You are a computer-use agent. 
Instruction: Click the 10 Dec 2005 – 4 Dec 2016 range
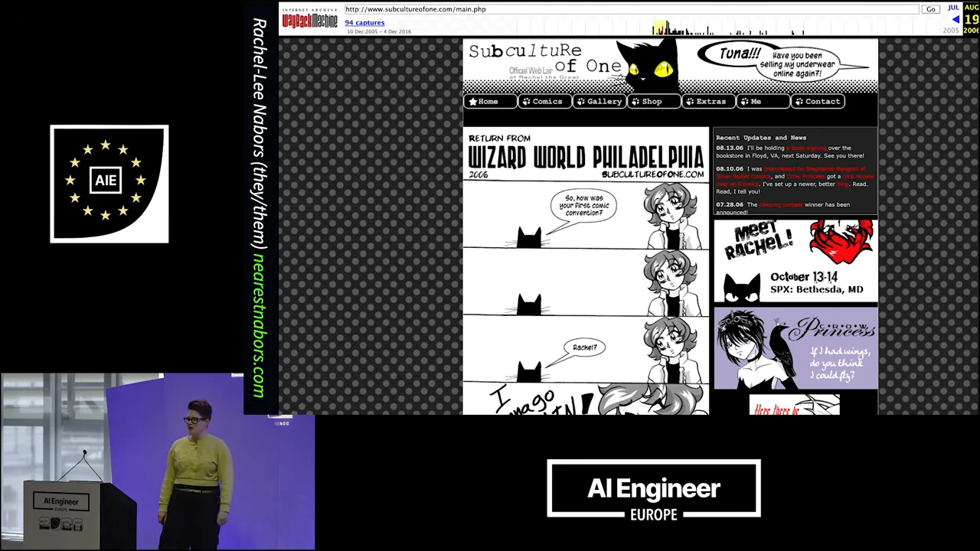click(x=379, y=31)
